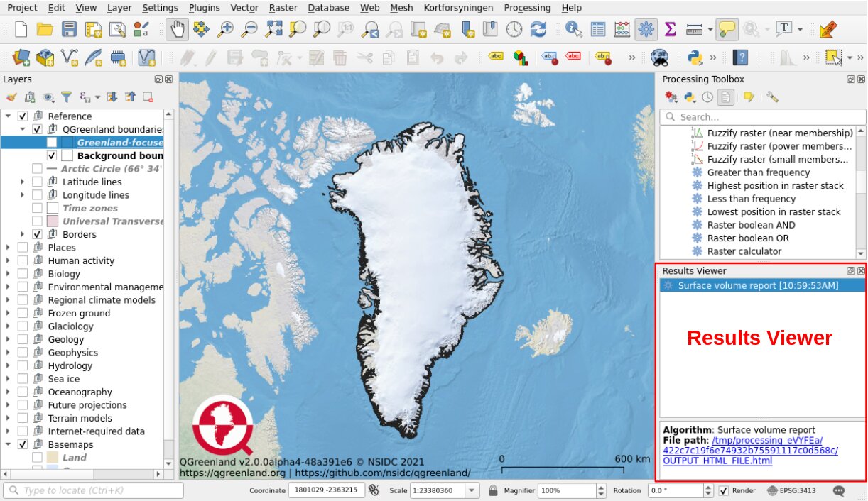Screen dimensions: 868x501
Task: Open the Statistical Summary sigma icon
Action: tap(670, 29)
